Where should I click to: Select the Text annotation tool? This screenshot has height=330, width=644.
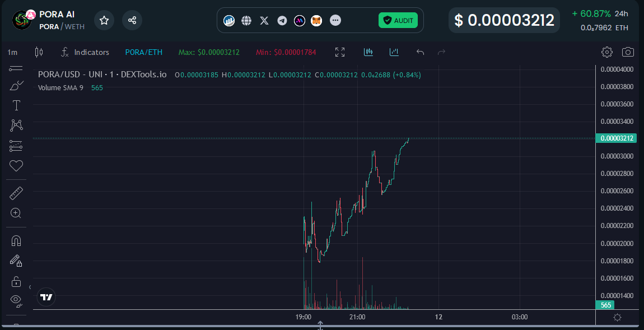16,106
